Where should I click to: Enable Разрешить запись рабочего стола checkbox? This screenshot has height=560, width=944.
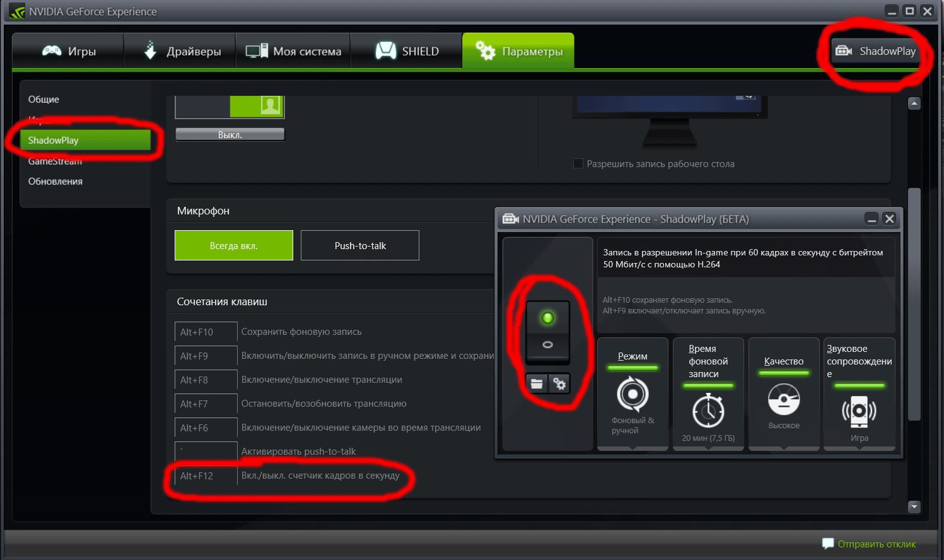tap(578, 163)
